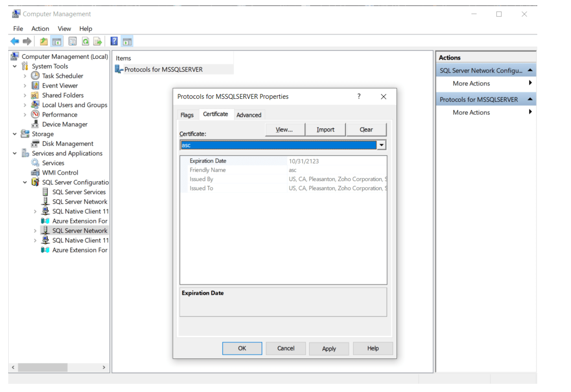Select Protocols for MSSQLSERVER in the Items list
Viewport: 571px width, 392px height.
pos(163,69)
